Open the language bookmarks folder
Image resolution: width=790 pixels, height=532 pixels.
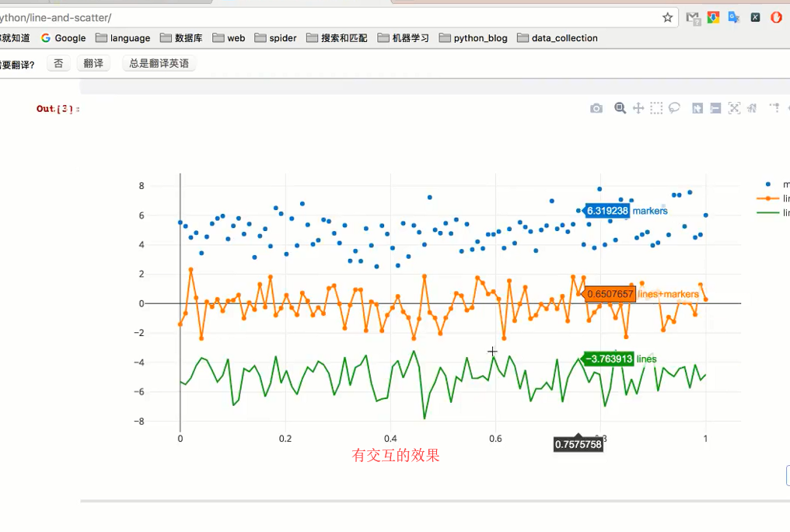point(123,38)
